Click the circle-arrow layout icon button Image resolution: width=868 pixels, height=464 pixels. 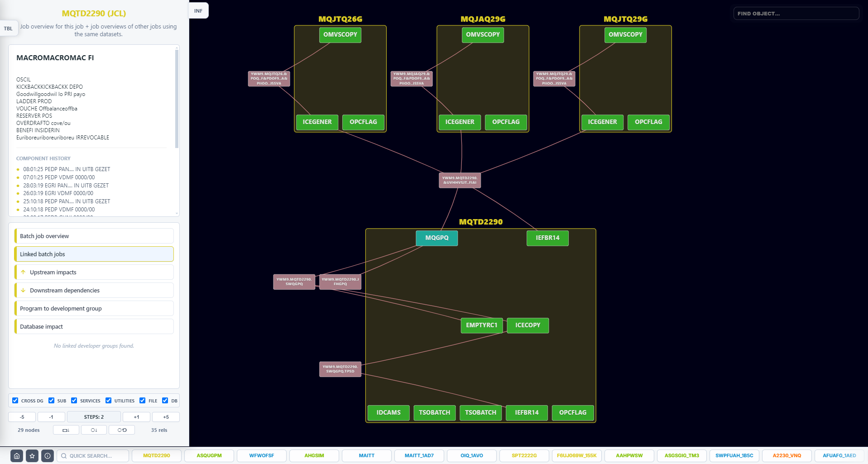[94, 430]
